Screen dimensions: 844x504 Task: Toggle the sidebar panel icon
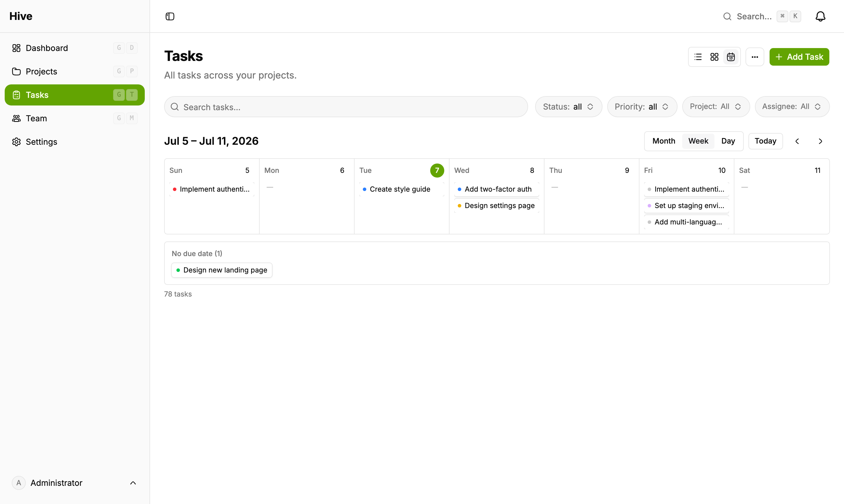[x=170, y=16]
